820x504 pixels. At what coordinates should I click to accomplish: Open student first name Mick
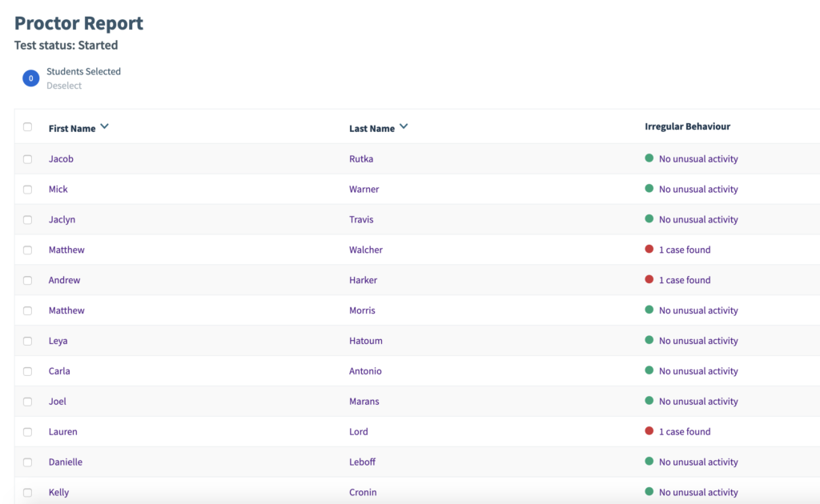pyautogui.click(x=58, y=189)
